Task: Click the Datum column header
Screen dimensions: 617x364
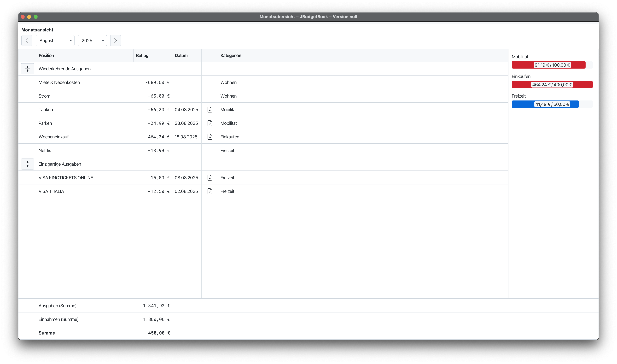Action: [181, 55]
